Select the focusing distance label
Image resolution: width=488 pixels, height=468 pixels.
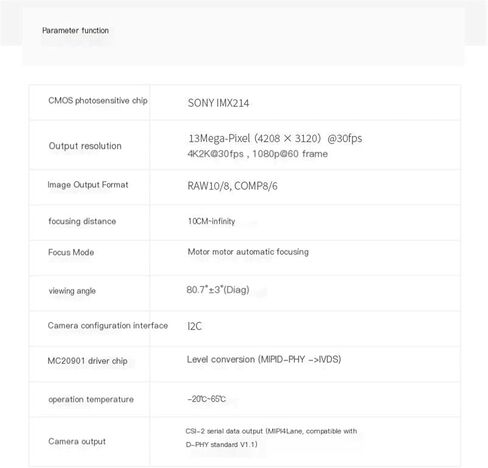(82, 221)
